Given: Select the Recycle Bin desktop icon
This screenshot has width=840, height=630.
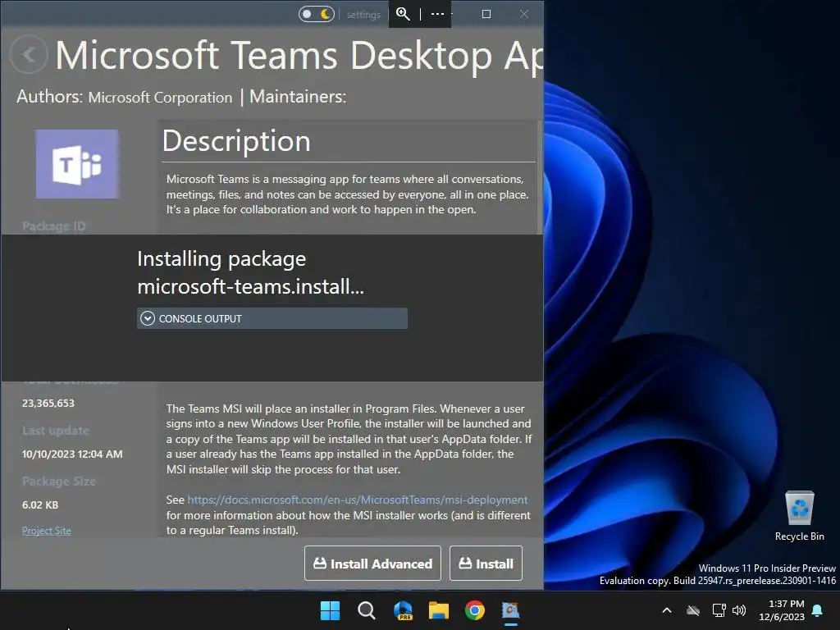Looking at the screenshot, I should [799, 516].
